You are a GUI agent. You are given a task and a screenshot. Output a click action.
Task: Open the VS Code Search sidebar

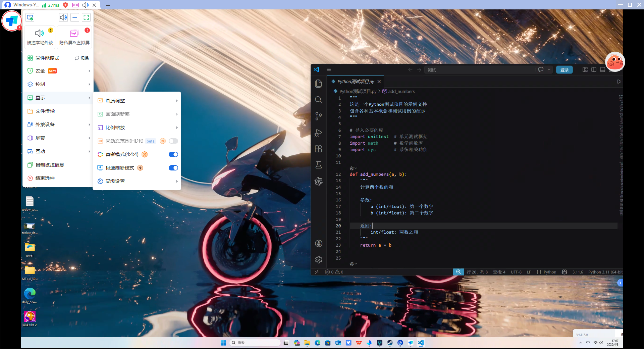coord(318,100)
